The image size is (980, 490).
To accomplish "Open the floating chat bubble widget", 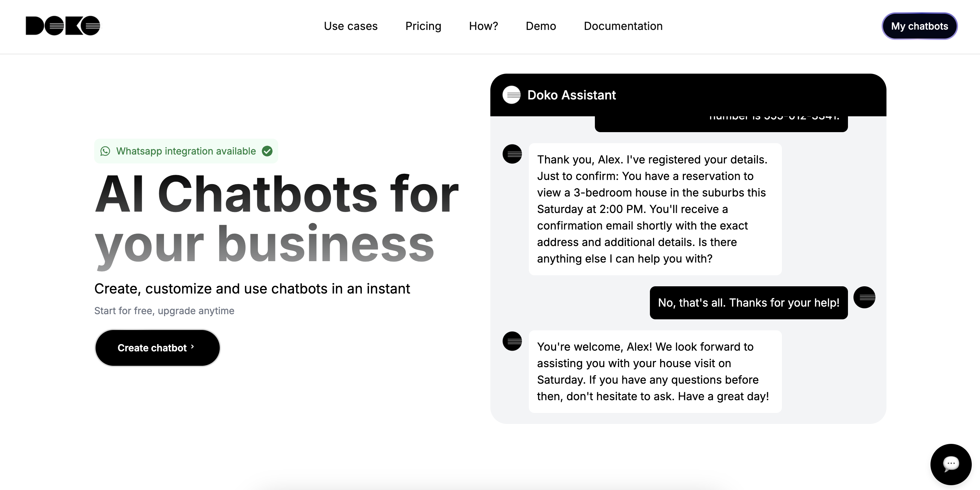I will pyautogui.click(x=951, y=464).
